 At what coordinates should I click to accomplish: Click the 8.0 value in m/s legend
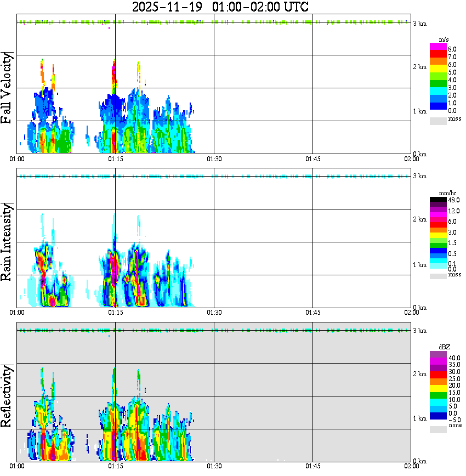coord(452,49)
